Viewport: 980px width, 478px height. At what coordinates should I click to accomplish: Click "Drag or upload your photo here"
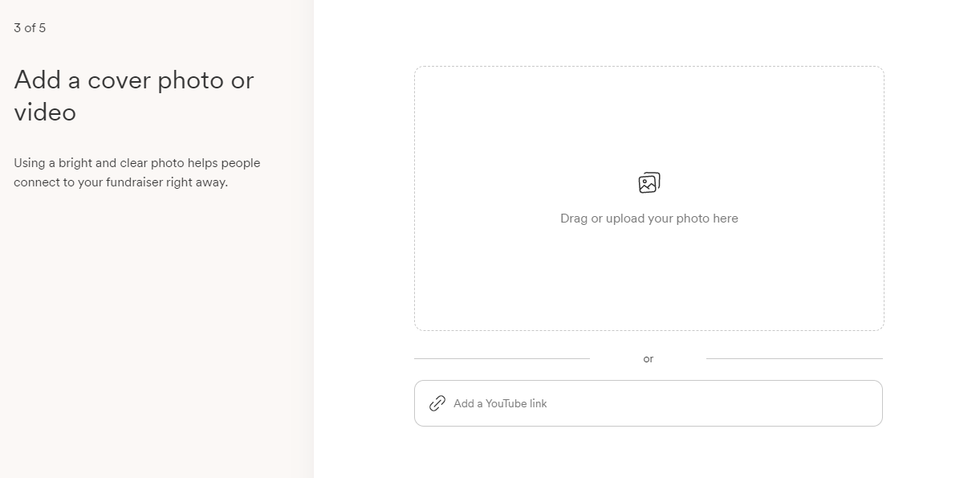649,219
